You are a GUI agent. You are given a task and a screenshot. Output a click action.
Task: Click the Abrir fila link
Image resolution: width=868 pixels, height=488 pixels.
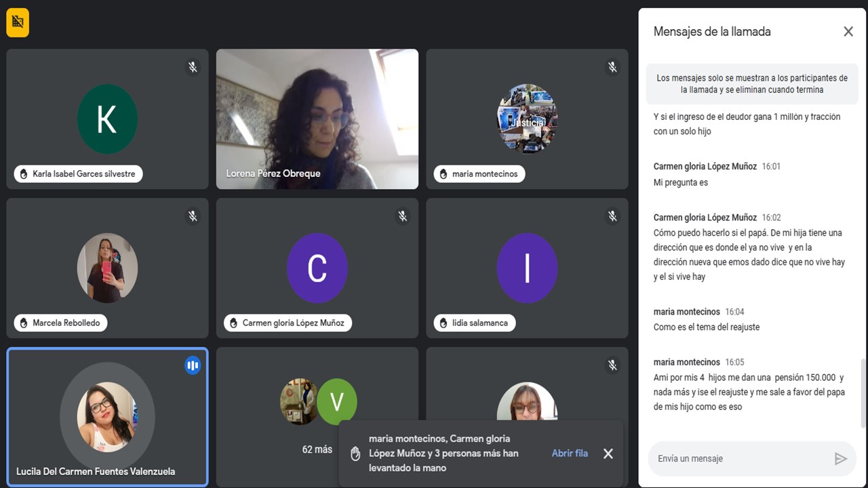[x=570, y=453]
